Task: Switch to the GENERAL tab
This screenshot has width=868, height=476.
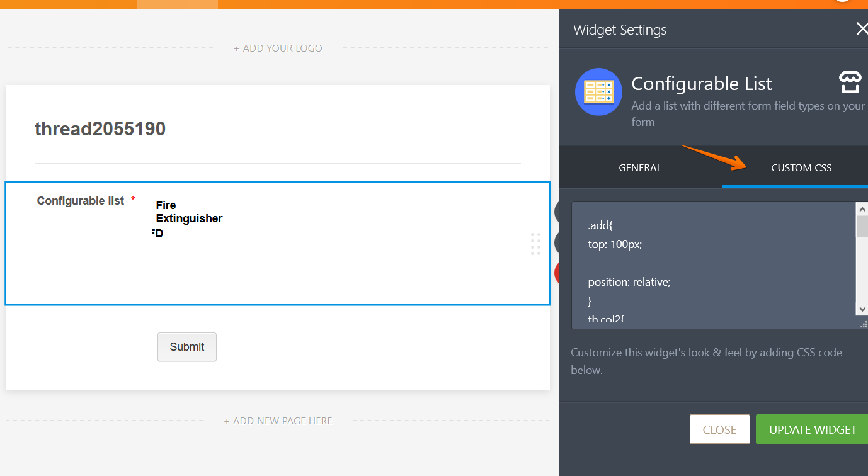Action: pyautogui.click(x=640, y=168)
